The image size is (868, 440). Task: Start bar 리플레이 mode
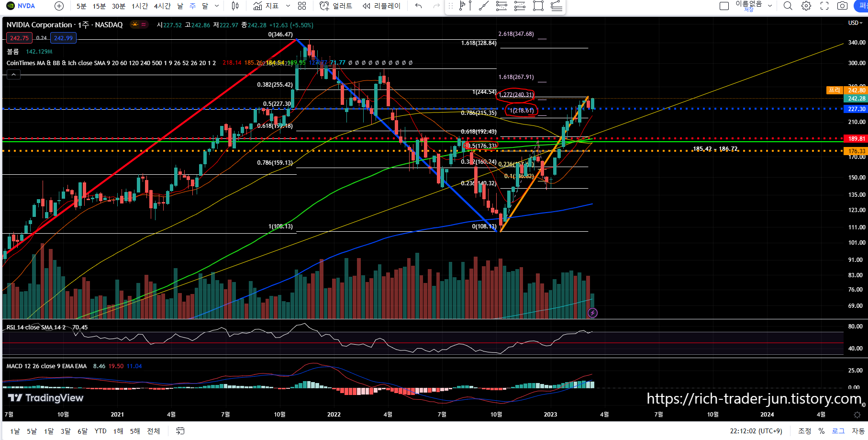[x=381, y=6]
